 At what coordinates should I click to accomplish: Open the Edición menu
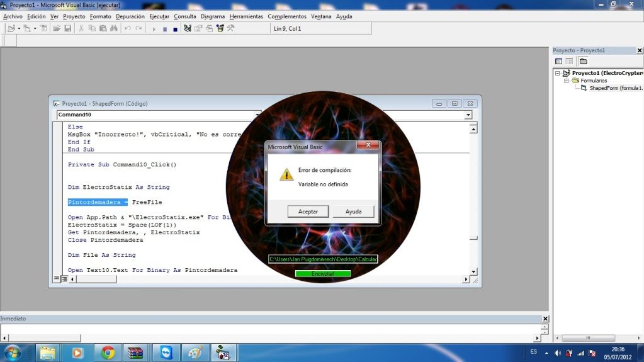[37, 16]
